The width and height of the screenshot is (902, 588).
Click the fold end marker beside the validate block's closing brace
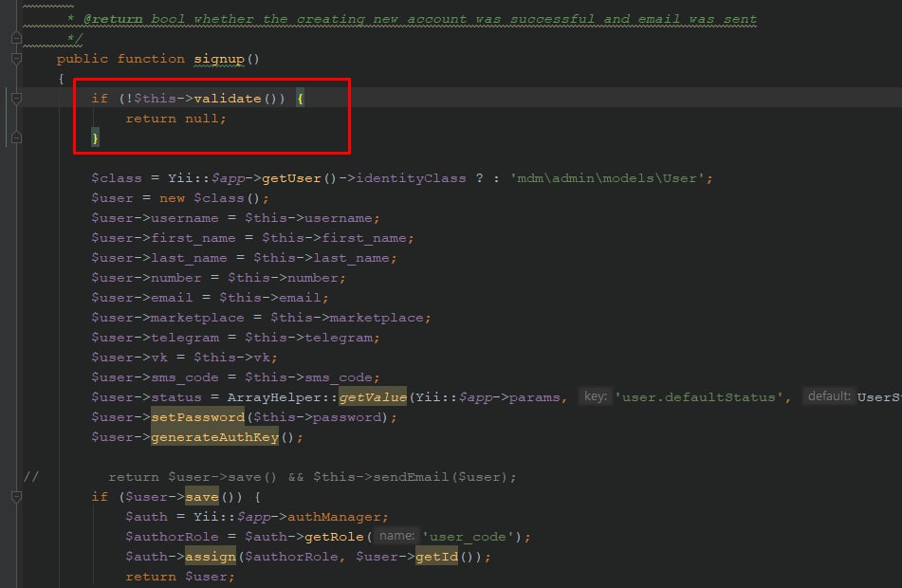(16, 138)
